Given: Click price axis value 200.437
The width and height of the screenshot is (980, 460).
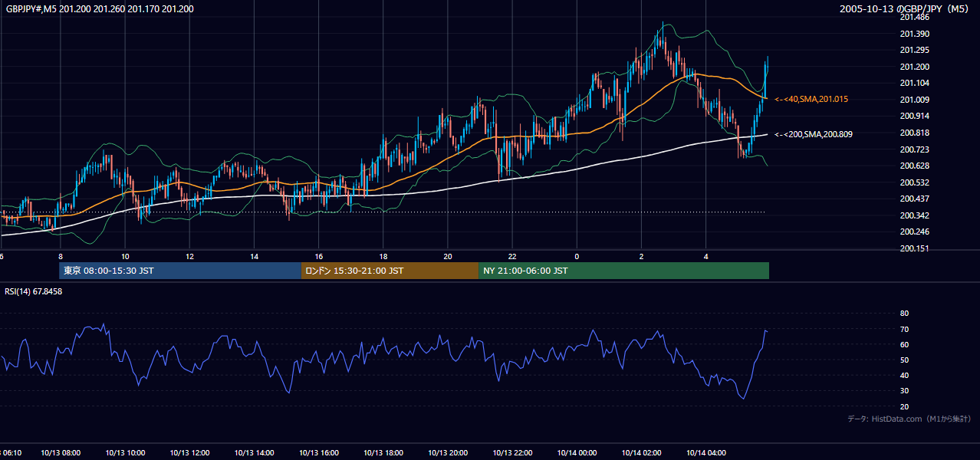Looking at the screenshot, I should 914,199.
